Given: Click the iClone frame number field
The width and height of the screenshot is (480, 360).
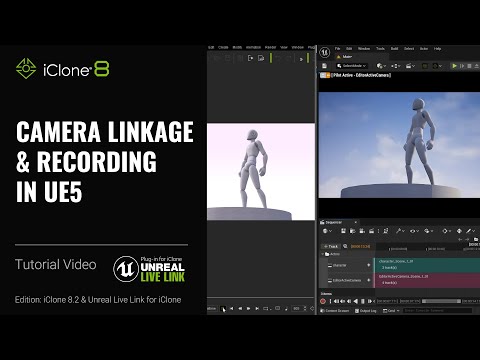Looking at the screenshot, I should [x=297, y=309].
